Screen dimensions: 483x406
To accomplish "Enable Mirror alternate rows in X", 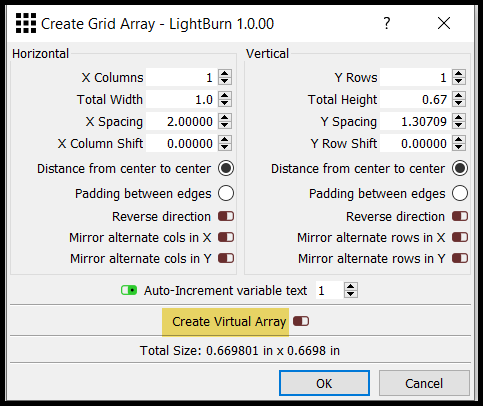I will pyautogui.click(x=460, y=237).
